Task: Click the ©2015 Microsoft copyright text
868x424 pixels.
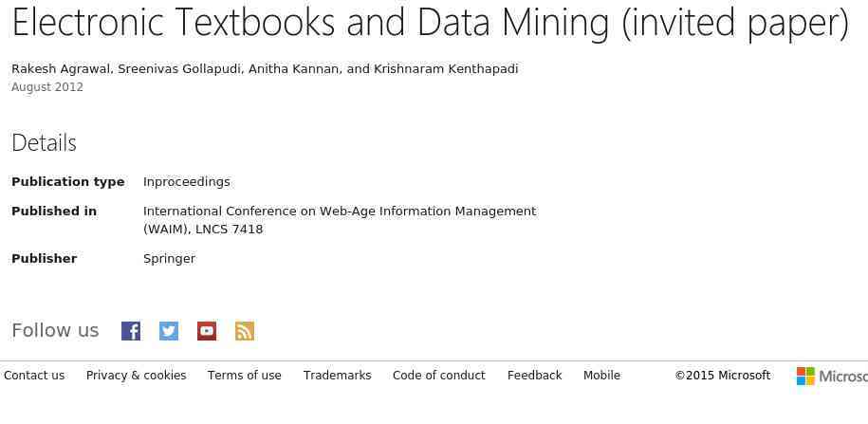Action: pyautogui.click(x=723, y=376)
